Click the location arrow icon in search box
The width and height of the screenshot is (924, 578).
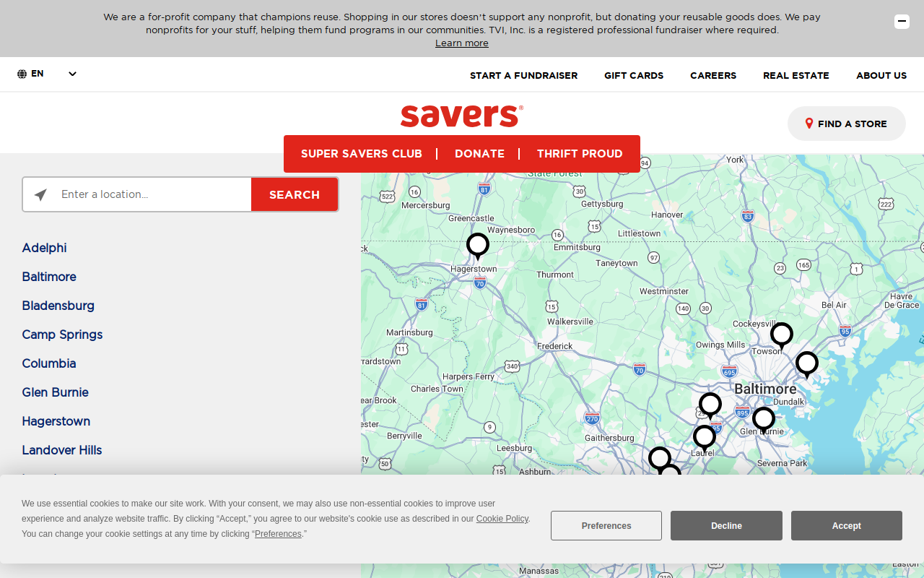pos(40,194)
